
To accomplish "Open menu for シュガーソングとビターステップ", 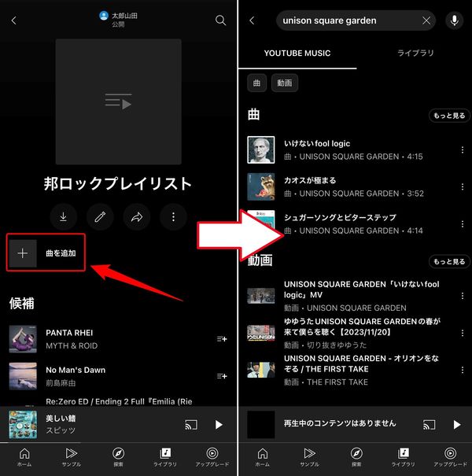I will pos(463,224).
